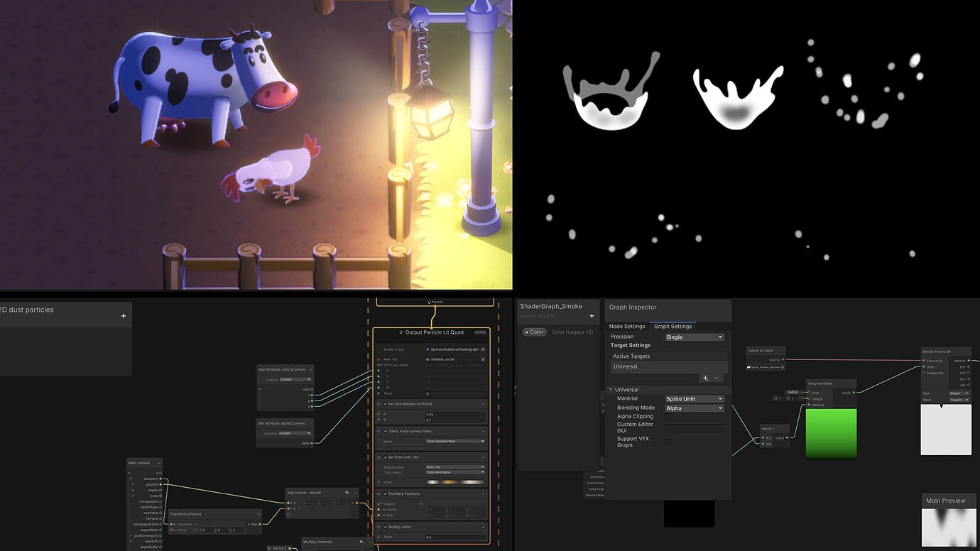Select Universal in the Active Targets list
The width and height of the screenshot is (980, 551).
626,366
